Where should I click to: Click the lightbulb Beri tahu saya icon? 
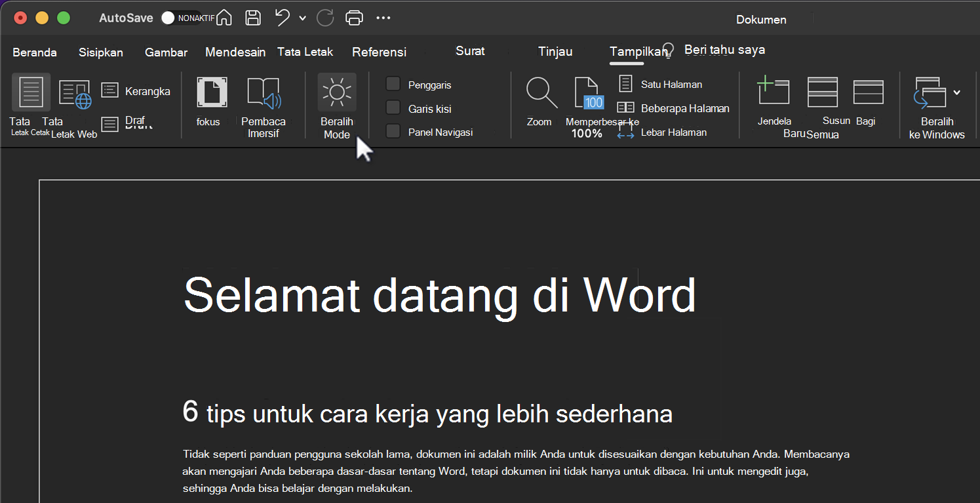(x=668, y=50)
